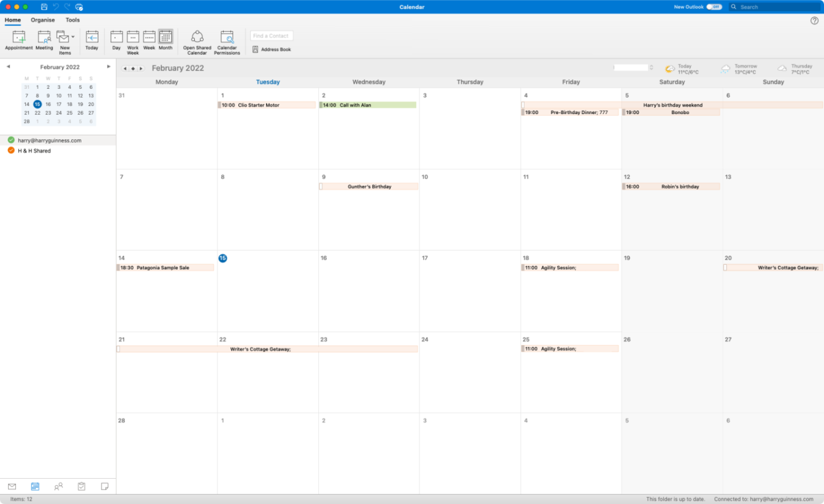
Task: Select day 15 in the mini calendar
Action: click(x=37, y=104)
